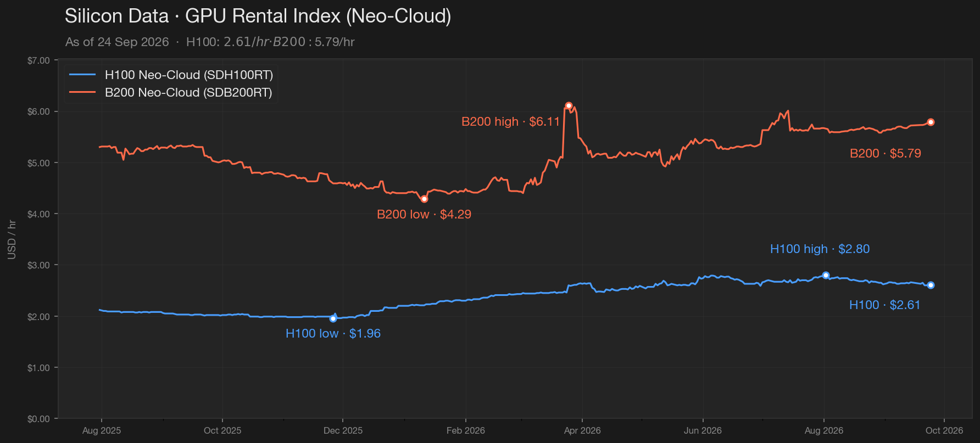The width and height of the screenshot is (980, 443).
Task: Click the chart title Silicon Data GPU Rental Index
Action: tap(258, 16)
